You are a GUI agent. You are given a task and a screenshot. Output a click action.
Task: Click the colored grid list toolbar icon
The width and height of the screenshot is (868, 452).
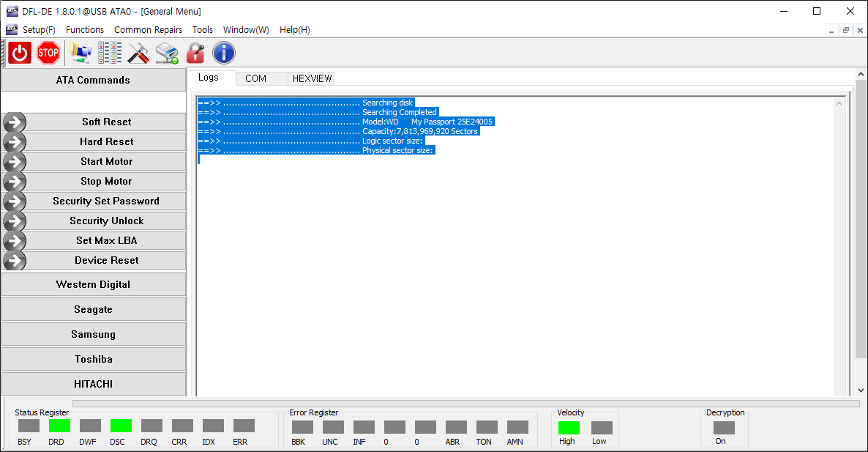[x=110, y=53]
